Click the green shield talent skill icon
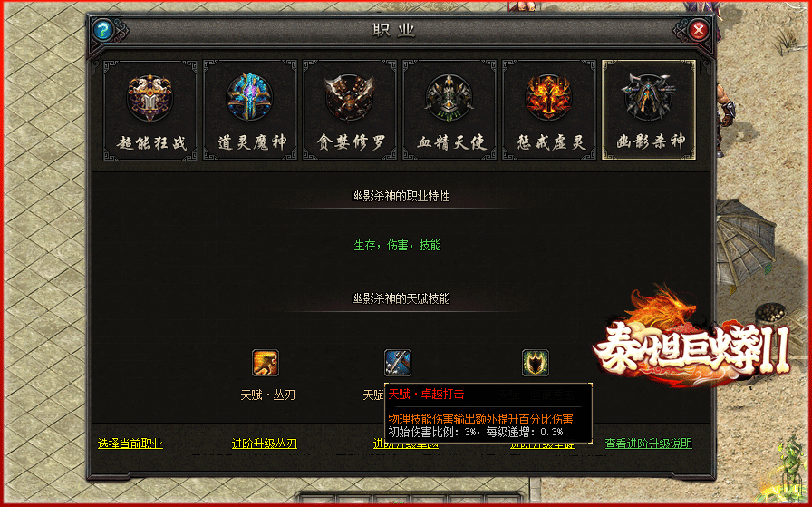812x507 pixels. point(536,363)
